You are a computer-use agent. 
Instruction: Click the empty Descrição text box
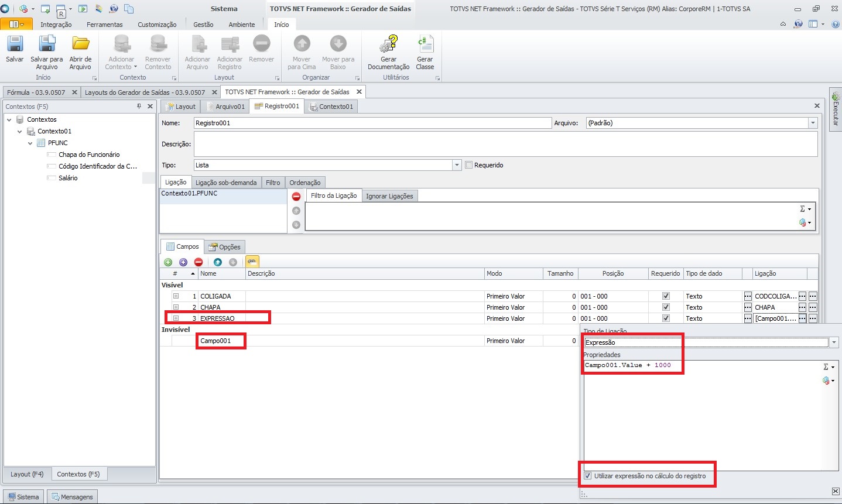click(x=505, y=144)
